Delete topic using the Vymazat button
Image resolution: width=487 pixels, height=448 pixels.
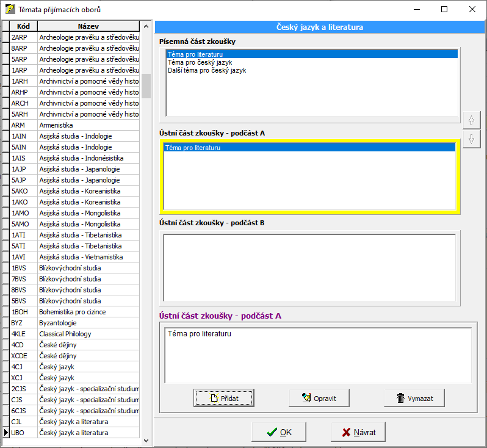tap(414, 398)
